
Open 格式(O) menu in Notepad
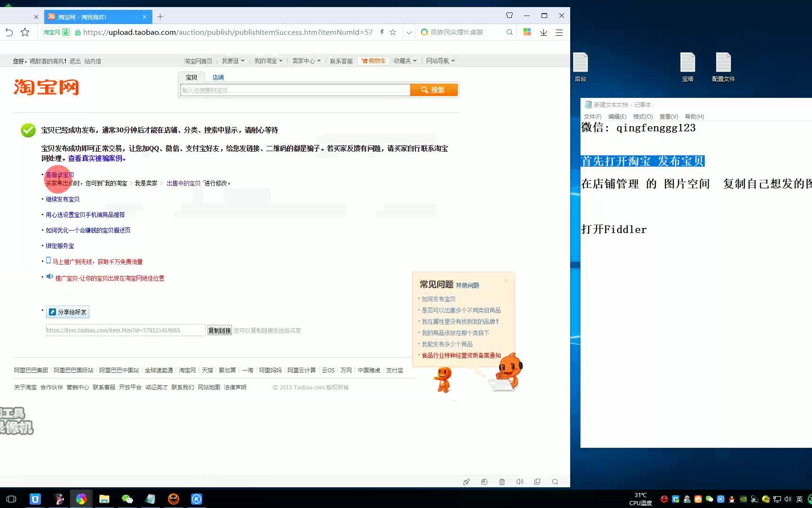643,117
